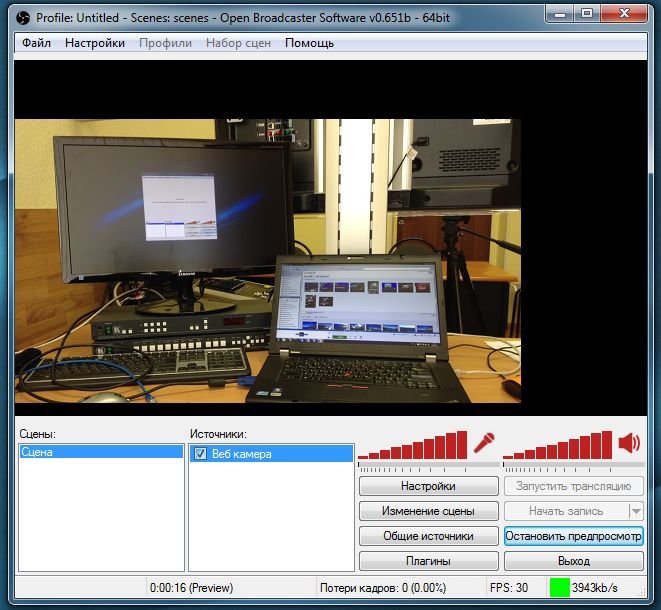
Task: Click the Выход button
Action: (x=573, y=561)
